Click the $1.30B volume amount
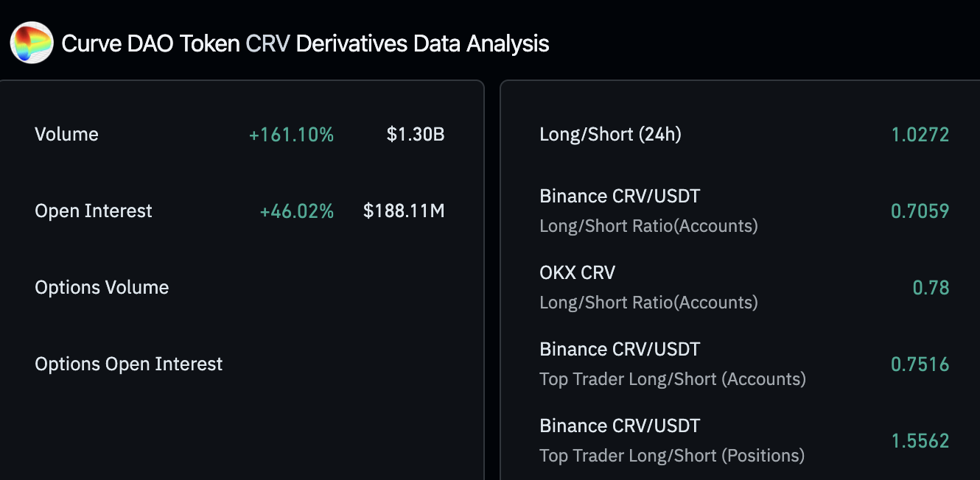This screenshot has height=480, width=980. pos(416,135)
